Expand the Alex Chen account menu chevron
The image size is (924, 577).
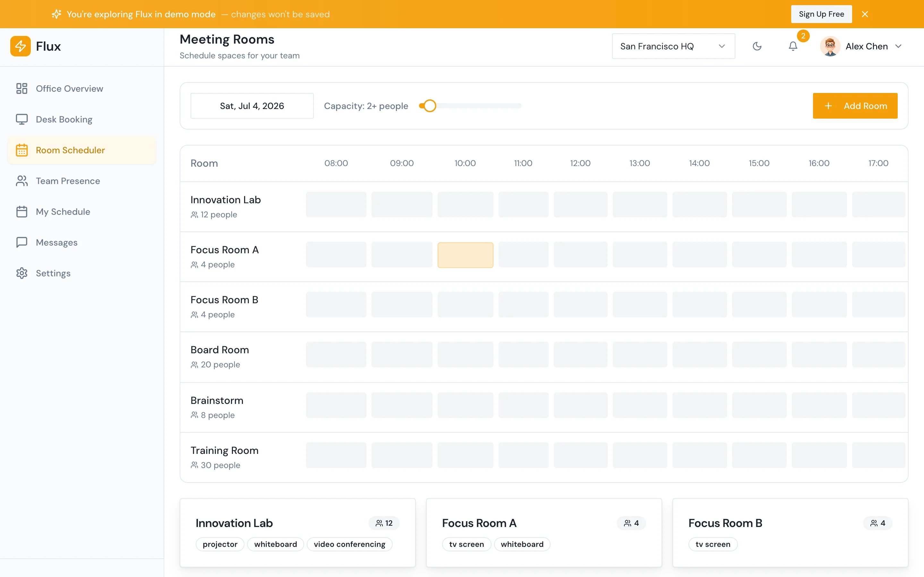tap(898, 46)
